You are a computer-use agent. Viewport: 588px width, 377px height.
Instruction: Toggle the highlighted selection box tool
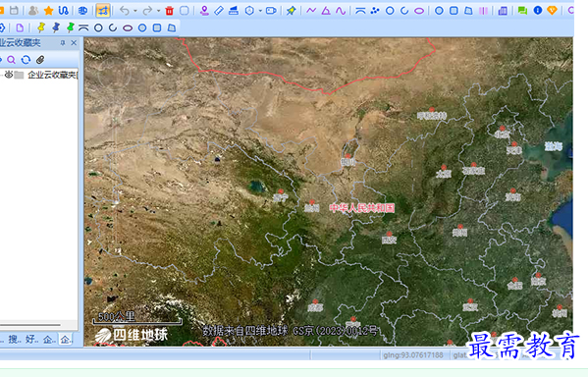[103, 11]
